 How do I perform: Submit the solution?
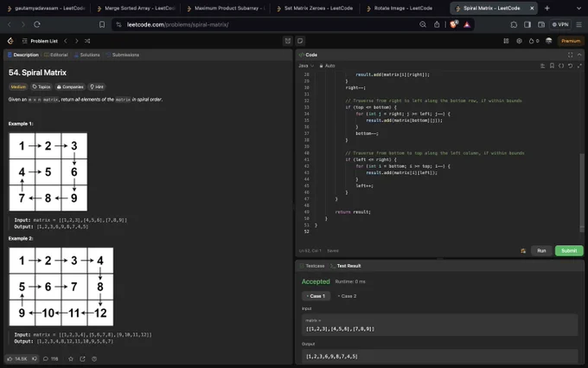[569, 251]
